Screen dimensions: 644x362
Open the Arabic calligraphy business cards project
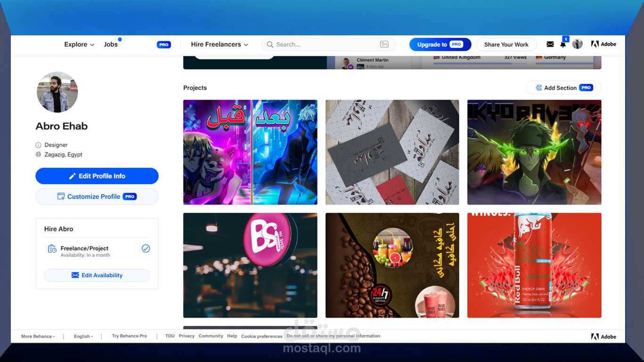pyautogui.click(x=392, y=152)
